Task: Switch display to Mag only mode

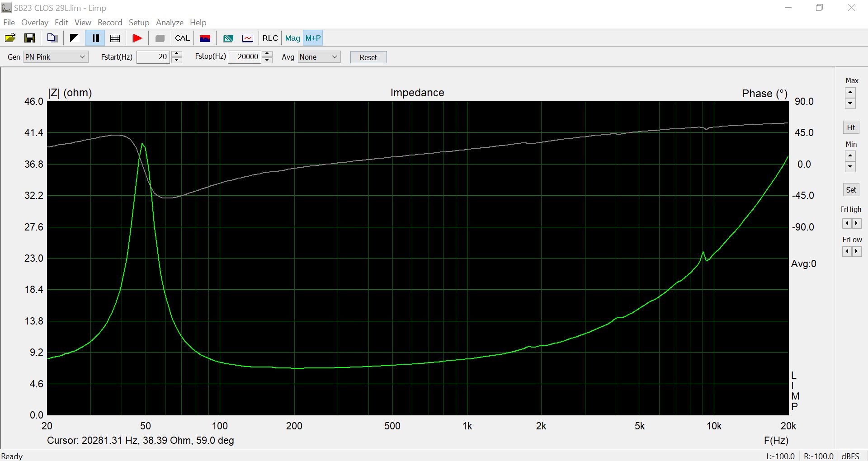Action: tap(292, 38)
